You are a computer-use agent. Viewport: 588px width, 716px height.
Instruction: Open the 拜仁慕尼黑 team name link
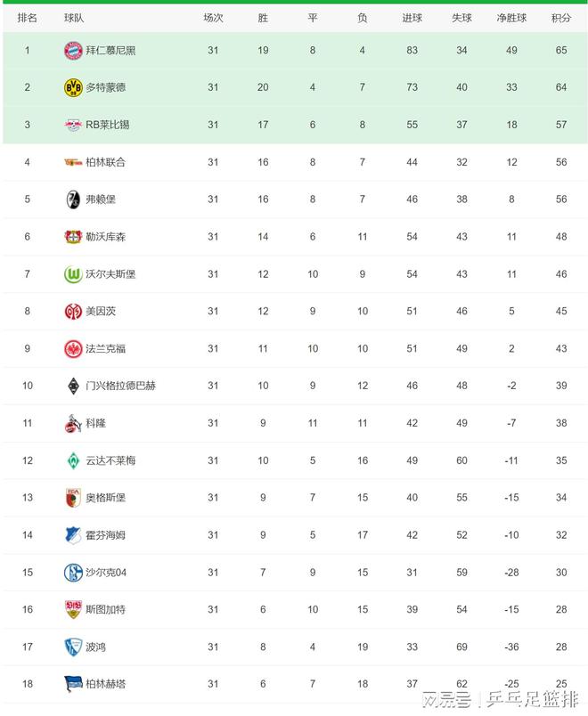click(110, 50)
